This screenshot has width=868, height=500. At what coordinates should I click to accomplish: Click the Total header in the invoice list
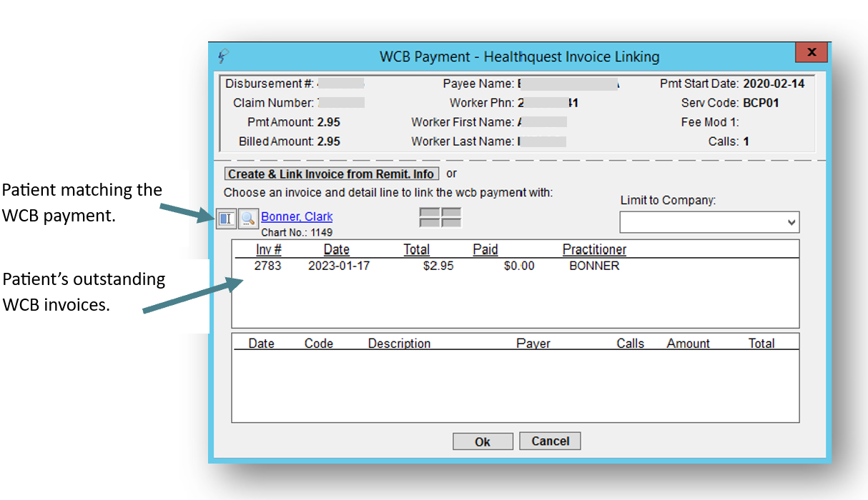(417, 249)
